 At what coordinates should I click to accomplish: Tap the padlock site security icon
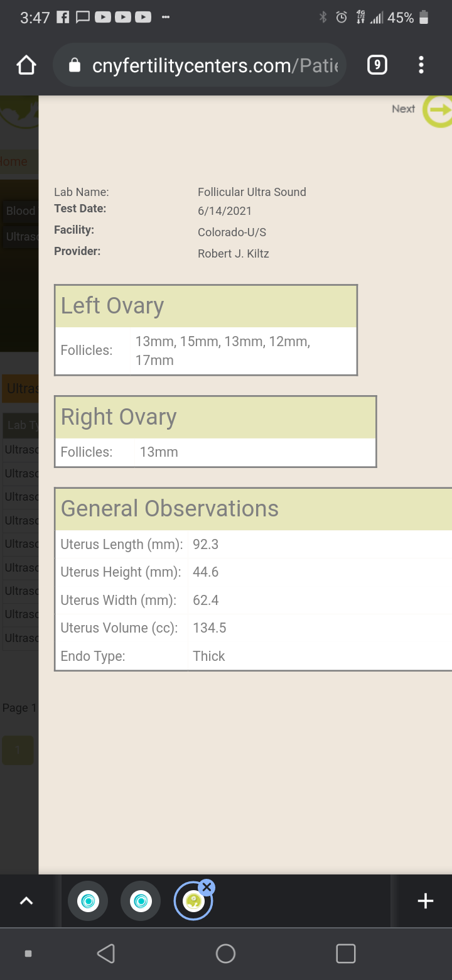[x=75, y=65]
